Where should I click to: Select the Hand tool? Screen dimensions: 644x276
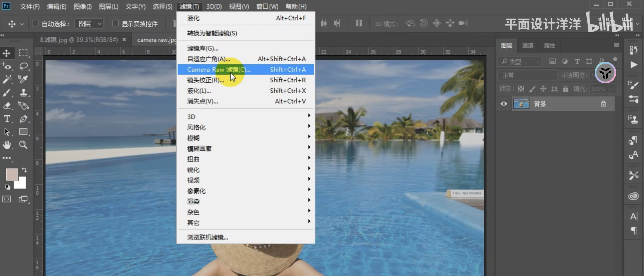click(7, 145)
